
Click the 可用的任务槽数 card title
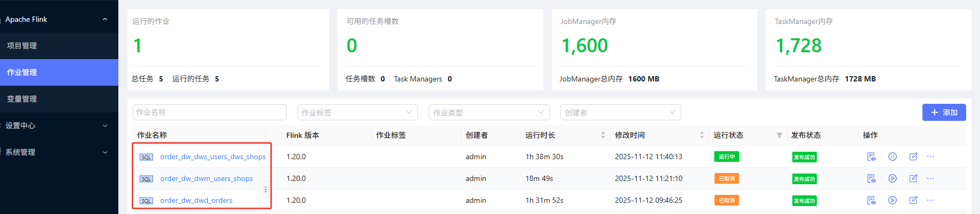(x=373, y=21)
